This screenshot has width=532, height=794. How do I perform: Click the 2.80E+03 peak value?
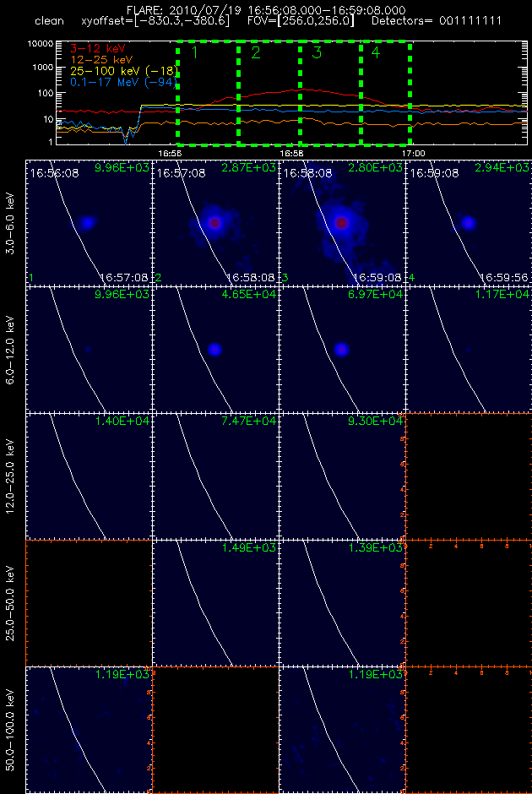(376, 167)
